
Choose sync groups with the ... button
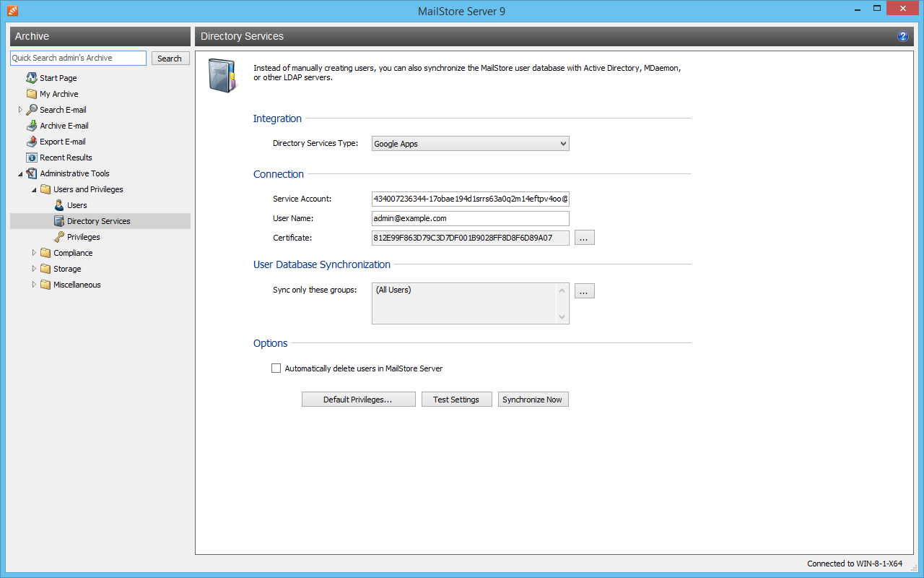(x=584, y=291)
